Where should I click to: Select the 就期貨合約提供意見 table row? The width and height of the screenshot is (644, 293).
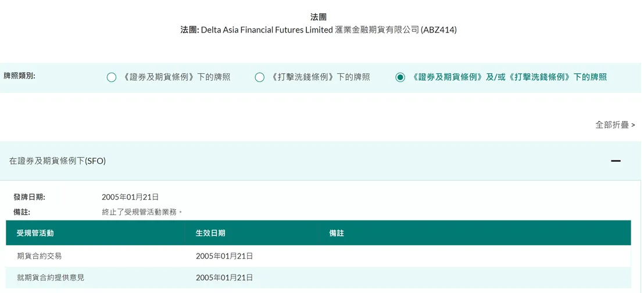tap(319, 277)
